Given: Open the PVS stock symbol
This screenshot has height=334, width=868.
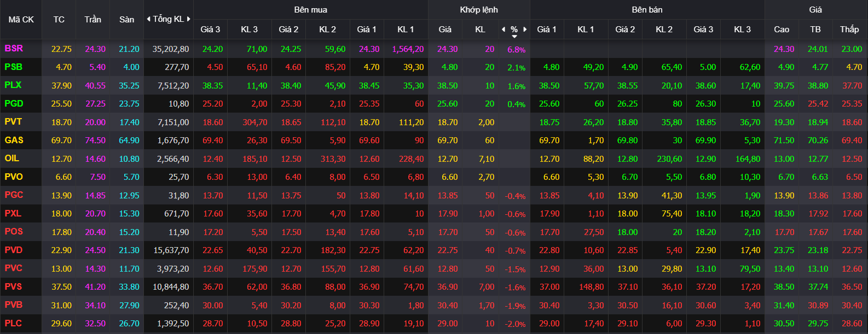Looking at the screenshot, I should 14,287.
